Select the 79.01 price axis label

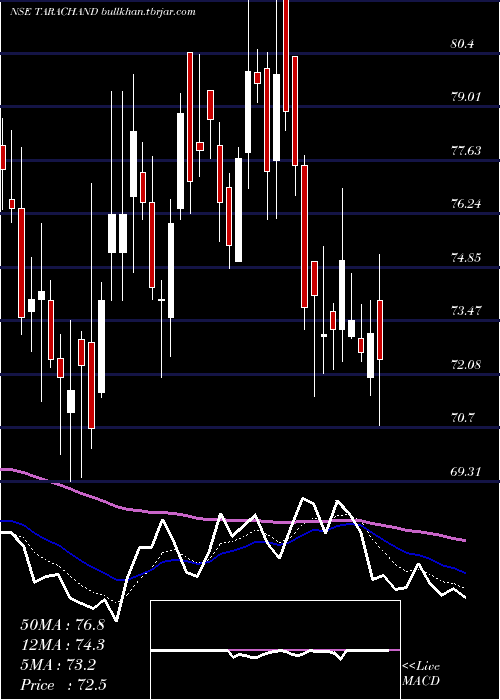click(466, 97)
